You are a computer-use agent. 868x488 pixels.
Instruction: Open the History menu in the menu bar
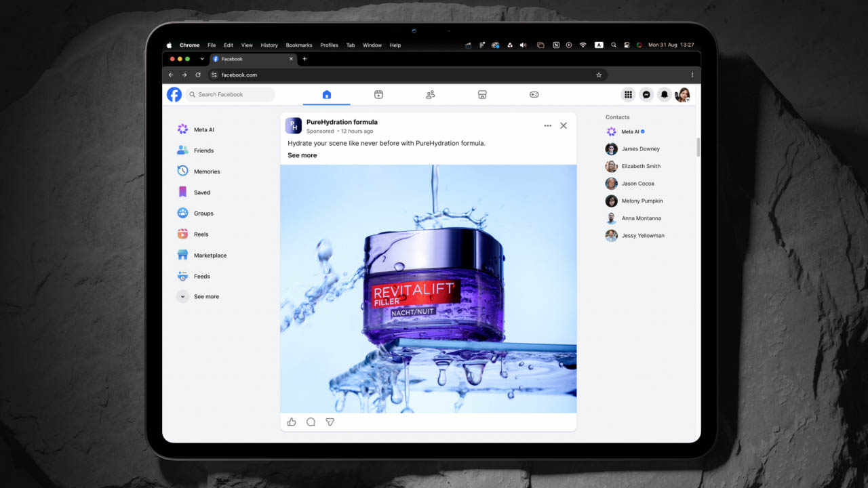[269, 45]
